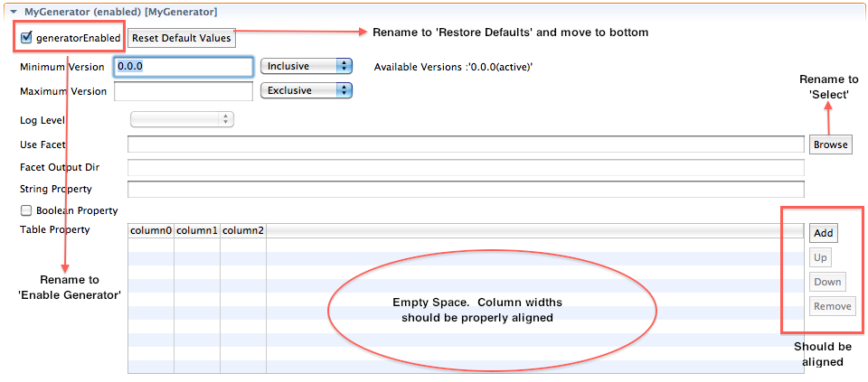Click the 'Table Property' label
The image size is (868, 382).
point(55,229)
